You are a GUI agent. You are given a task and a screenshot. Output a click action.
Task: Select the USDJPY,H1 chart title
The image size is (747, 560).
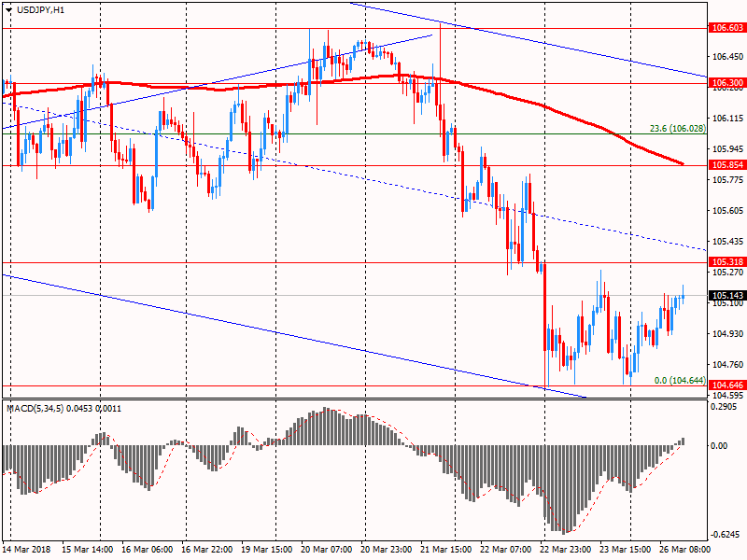coord(40,10)
